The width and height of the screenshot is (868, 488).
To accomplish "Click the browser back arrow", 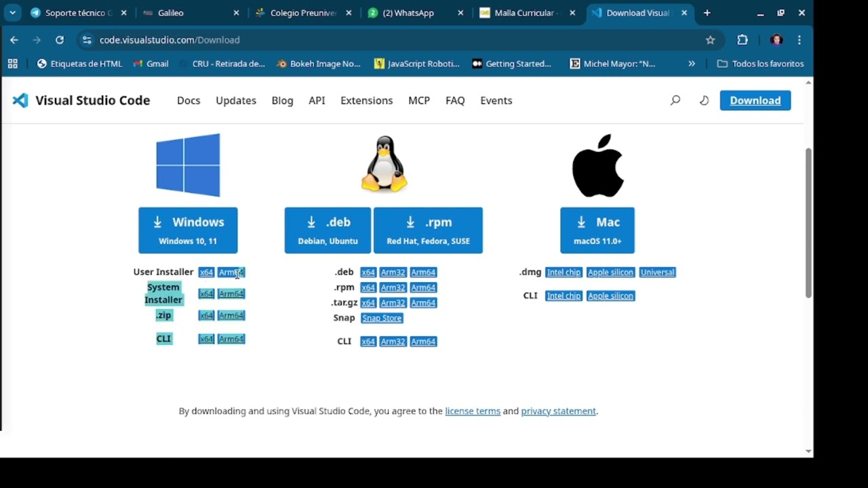I will pos(14,40).
